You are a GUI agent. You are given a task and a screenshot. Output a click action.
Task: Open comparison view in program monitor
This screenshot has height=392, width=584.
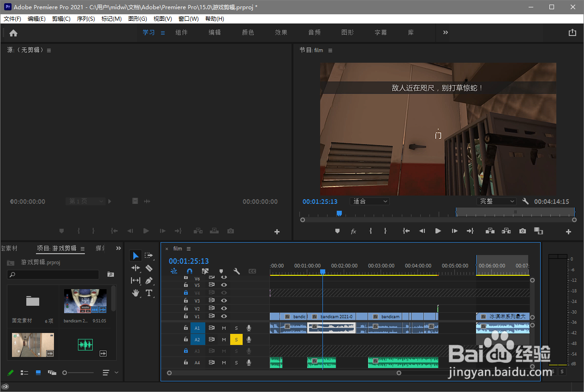pyautogui.click(x=538, y=231)
